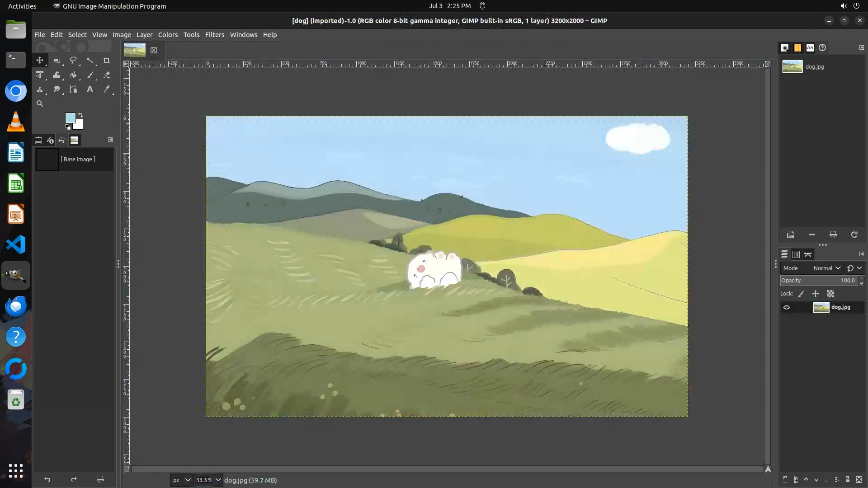Select the Rectangle Select tool
This screenshot has width=868, height=488.
pyautogui.click(x=56, y=60)
